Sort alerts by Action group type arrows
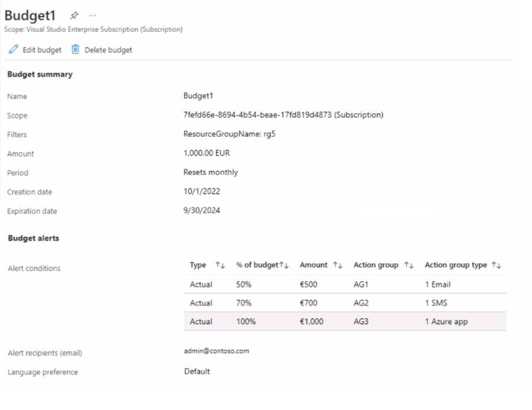532x410 pixels. coord(496,265)
